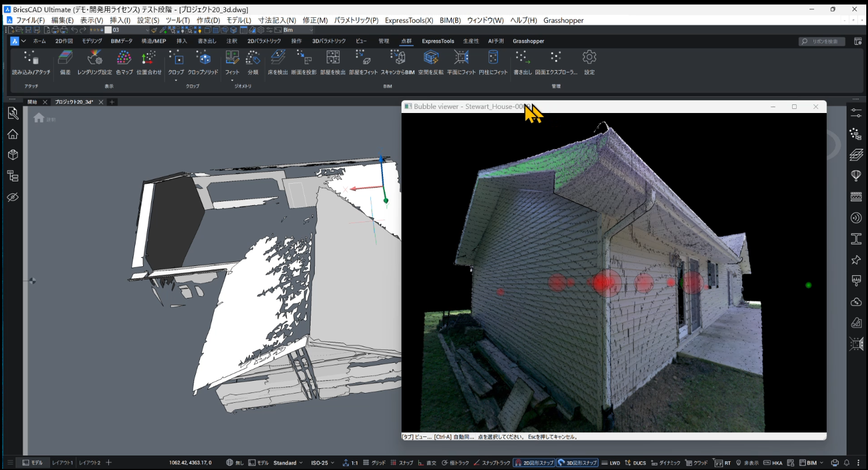Run the スキャンからBIM tool
Viewport: 868px width, 470px height.
[397, 58]
